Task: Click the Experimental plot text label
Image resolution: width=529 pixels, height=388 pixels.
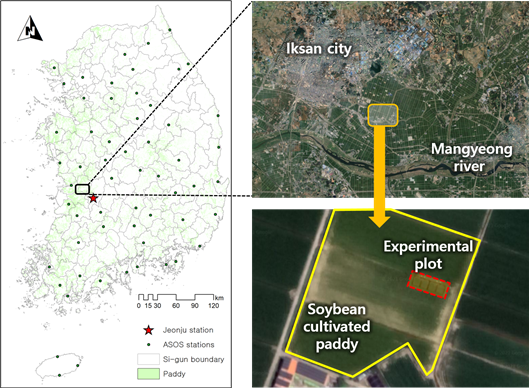Action: point(428,255)
